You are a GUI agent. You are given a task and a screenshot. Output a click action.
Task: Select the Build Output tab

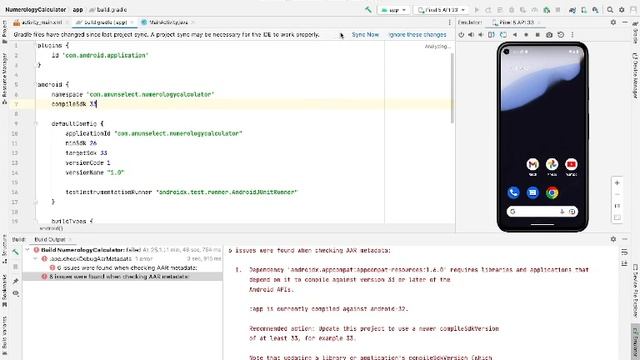click(52, 240)
